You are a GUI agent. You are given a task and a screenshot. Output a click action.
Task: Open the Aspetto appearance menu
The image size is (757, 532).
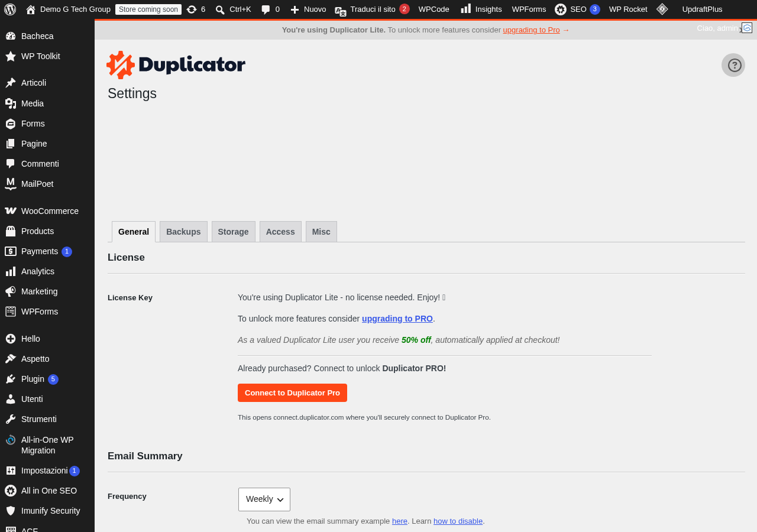[x=35, y=359]
